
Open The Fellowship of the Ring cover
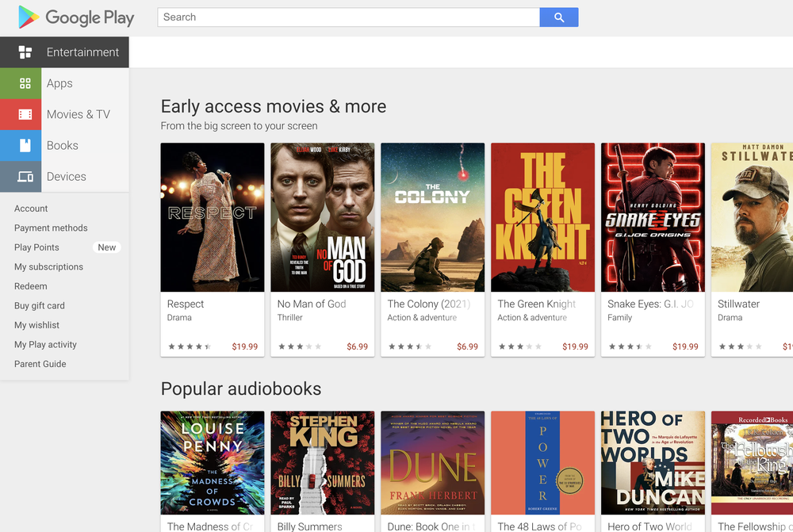pos(752,463)
